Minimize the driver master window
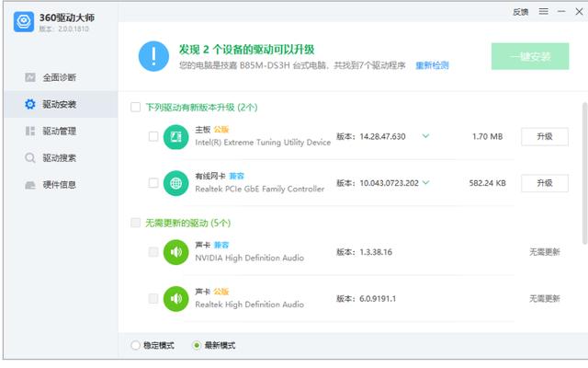Image resolution: width=588 pixels, height=368 pixels. 561,12
